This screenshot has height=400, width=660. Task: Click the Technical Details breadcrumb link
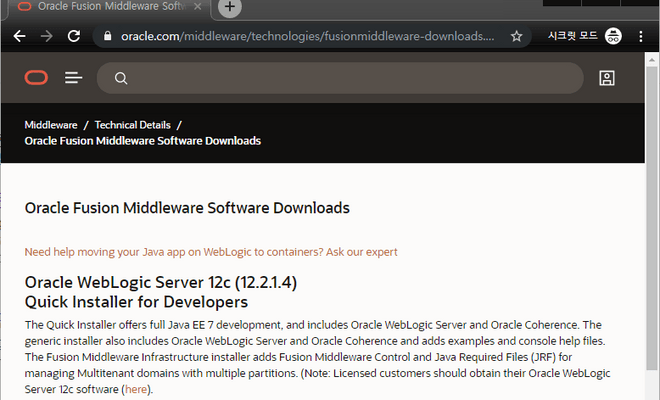[133, 125]
